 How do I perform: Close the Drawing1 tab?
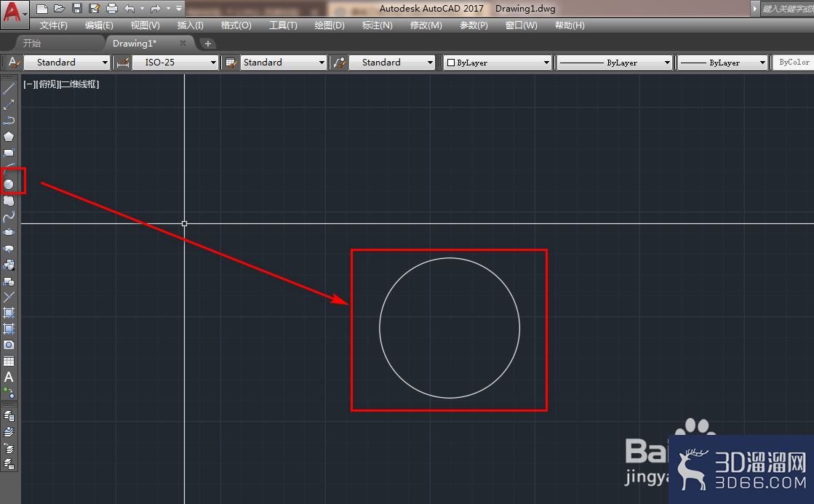coord(183,43)
